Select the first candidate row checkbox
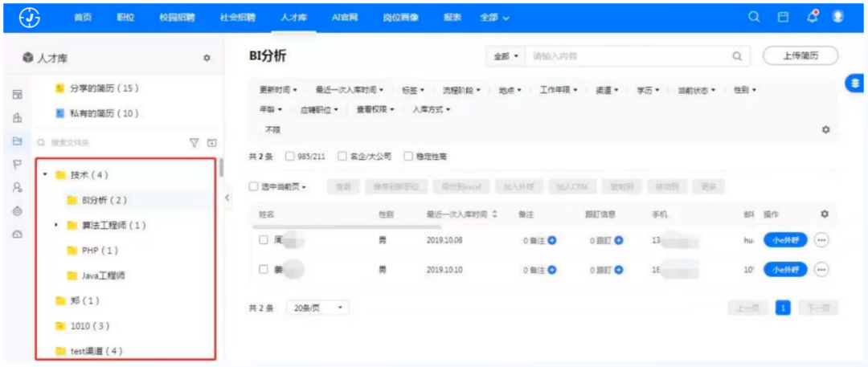The height and width of the screenshot is (367, 868). tap(264, 240)
